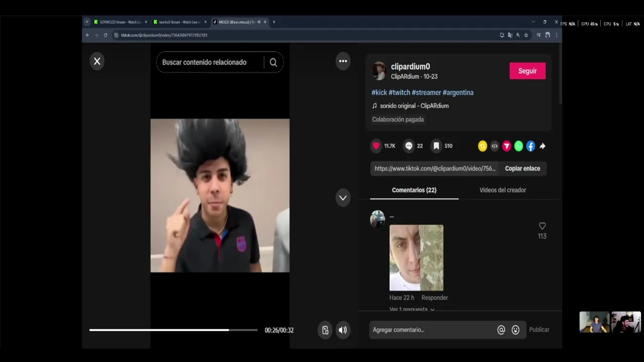The width and height of the screenshot is (644, 362).
Task: Open the three-dots more options menu
Action: click(343, 61)
